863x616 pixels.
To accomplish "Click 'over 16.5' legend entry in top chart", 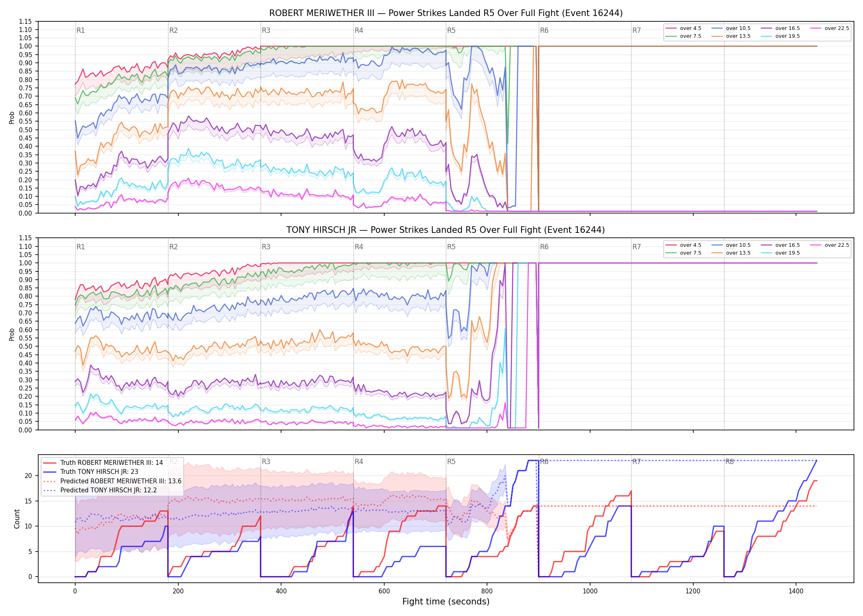I will [780, 28].
